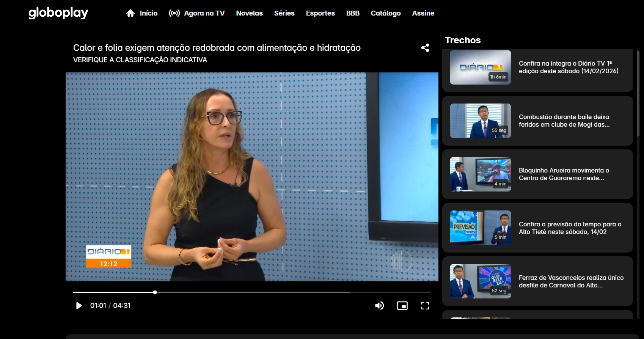Seek using the video progress bar handle
This screenshot has width=644, height=339.
[x=155, y=292]
